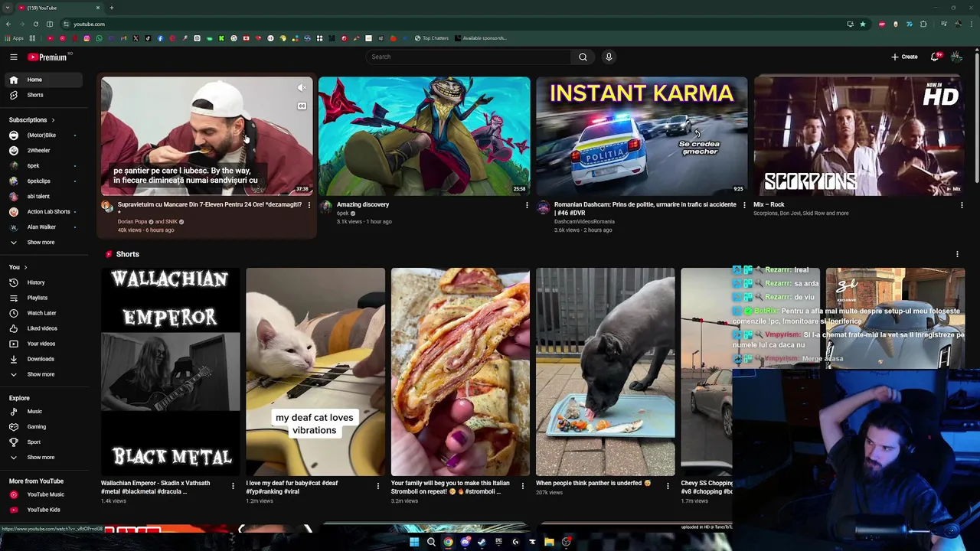Expand Subscriptions section header

(31, 120)
